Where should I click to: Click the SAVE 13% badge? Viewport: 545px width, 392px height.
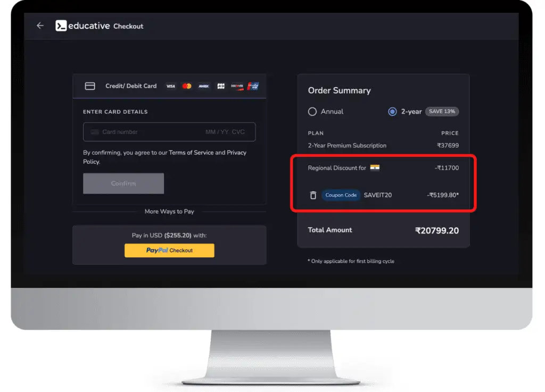tap(442, 112)
